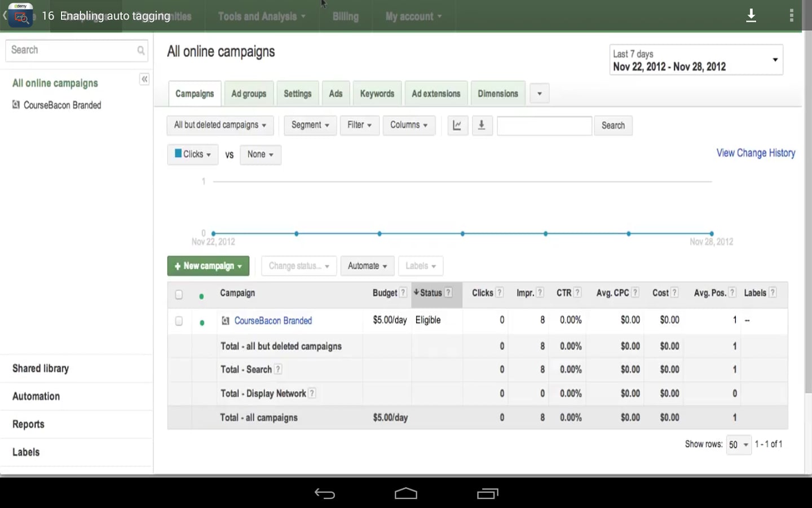Open the Change status dropdown
Viewport: 812px width, 508px height.
coord(299,266)
